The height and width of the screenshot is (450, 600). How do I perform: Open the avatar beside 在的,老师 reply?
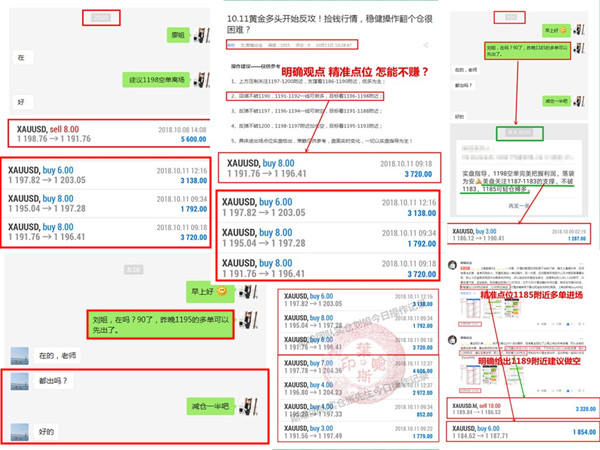click(x=20, y=356)
